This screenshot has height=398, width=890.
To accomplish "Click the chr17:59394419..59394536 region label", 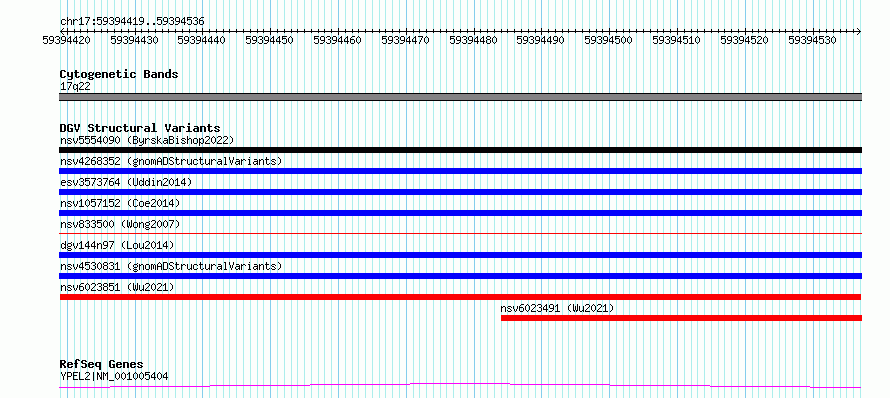I will coord(132,21).
